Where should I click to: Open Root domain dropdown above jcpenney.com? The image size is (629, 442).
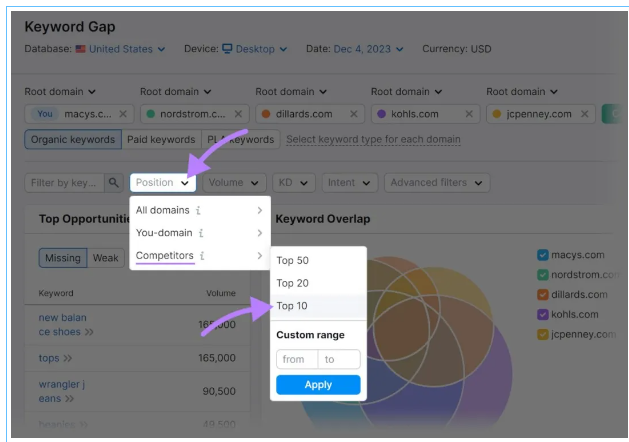(x=522, y=92)
